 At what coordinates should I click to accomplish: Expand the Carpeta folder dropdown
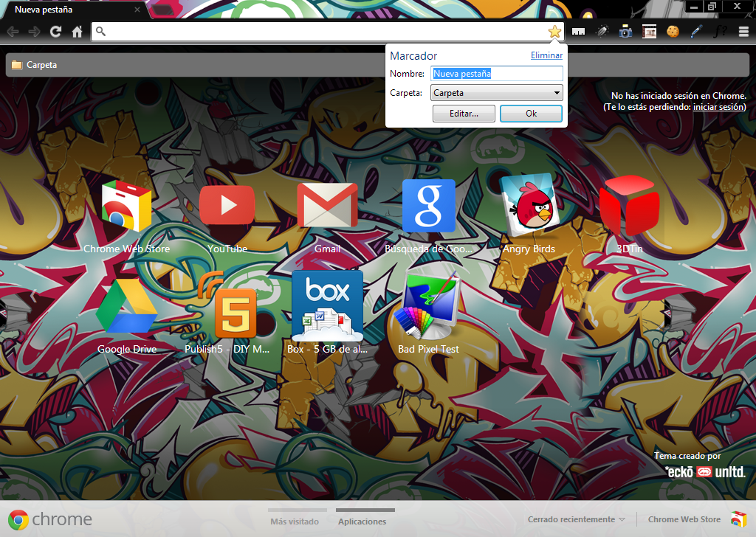pos(496,92)
